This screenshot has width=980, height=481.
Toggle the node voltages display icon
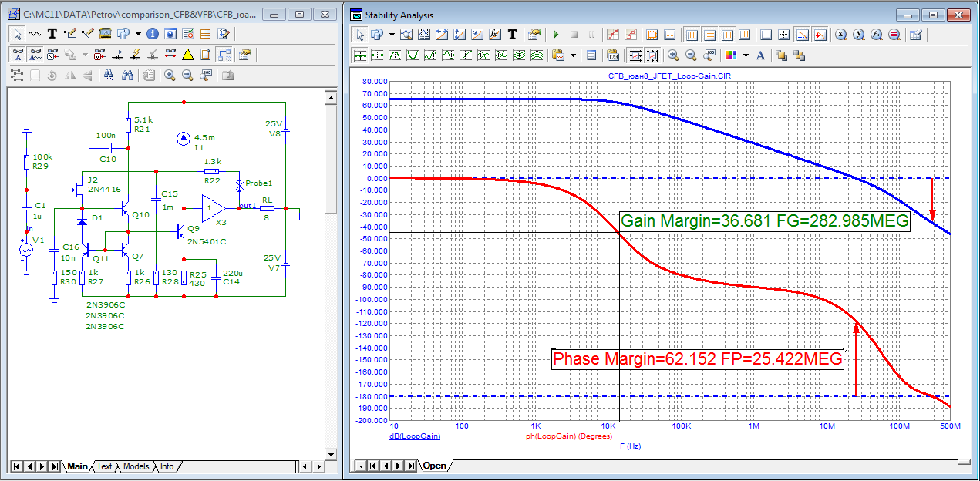click(99, 55)
